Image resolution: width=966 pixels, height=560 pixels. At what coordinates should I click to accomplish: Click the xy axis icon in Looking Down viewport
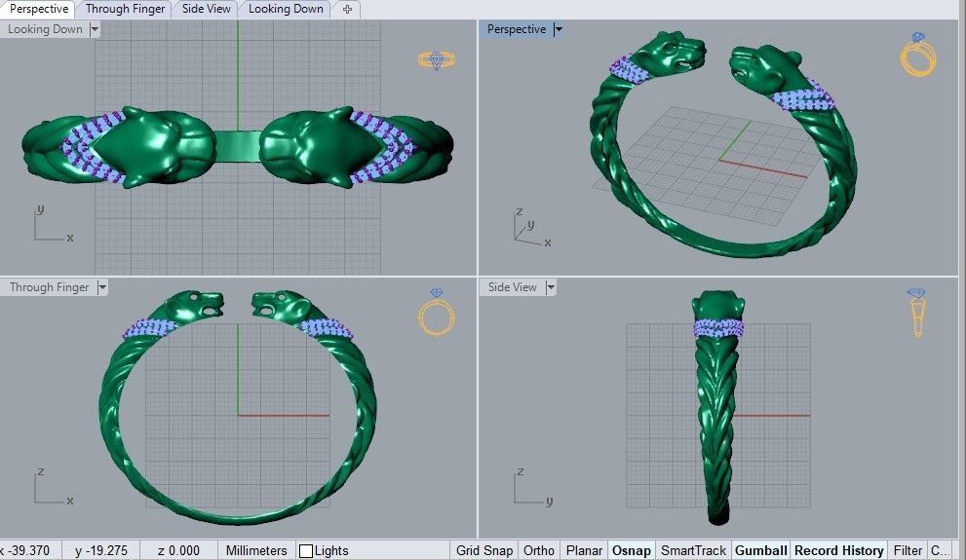pyautogui.click(x=54, y=225)
